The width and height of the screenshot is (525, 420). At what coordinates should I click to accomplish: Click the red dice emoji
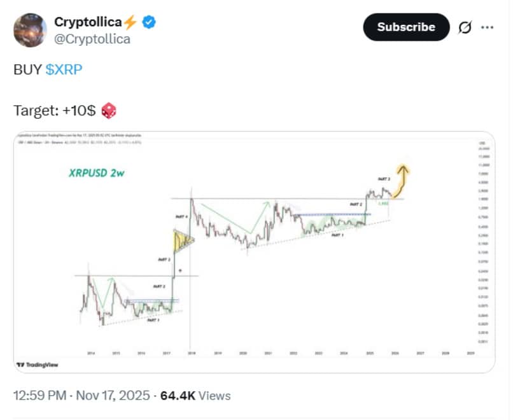pyautogui.click(x=109, y=111)
